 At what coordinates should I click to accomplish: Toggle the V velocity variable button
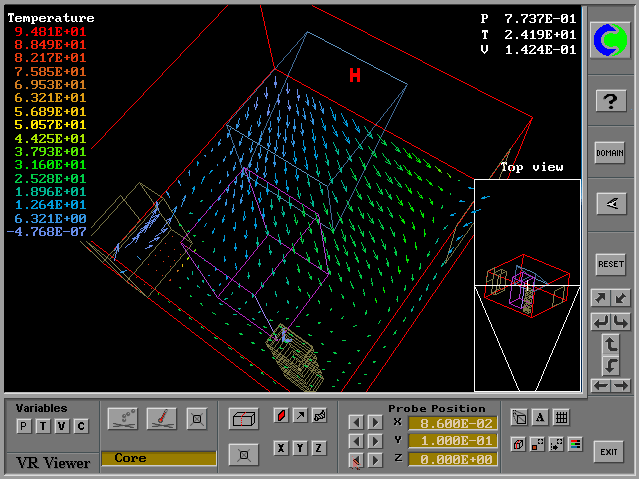tap(60, 427)
